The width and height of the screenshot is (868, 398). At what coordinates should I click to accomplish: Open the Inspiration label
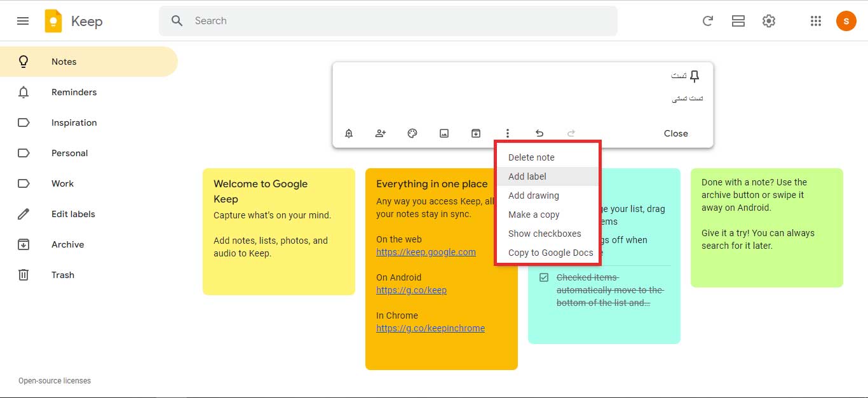89,123
